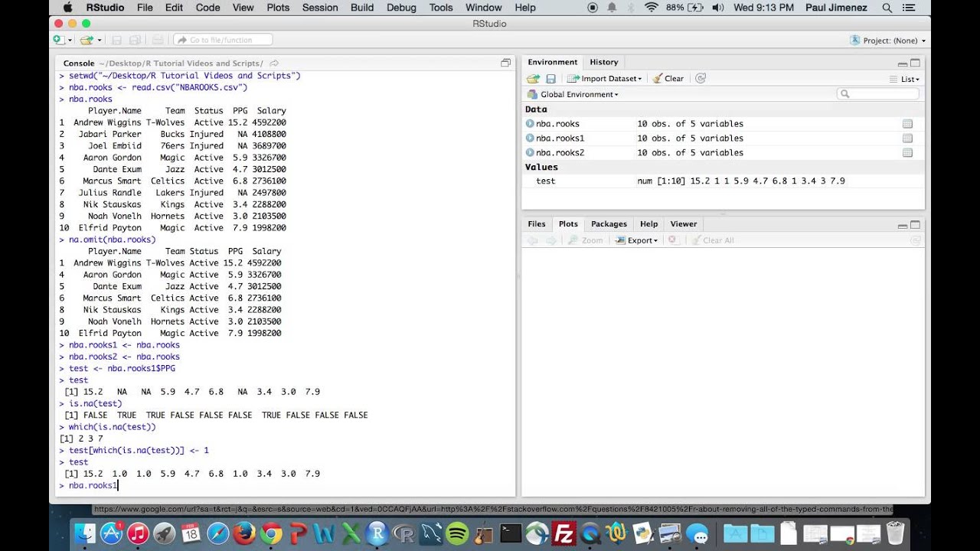The image size is (980, 551).
Task: Open the Session menu
Action: click(x=320, y=8)
